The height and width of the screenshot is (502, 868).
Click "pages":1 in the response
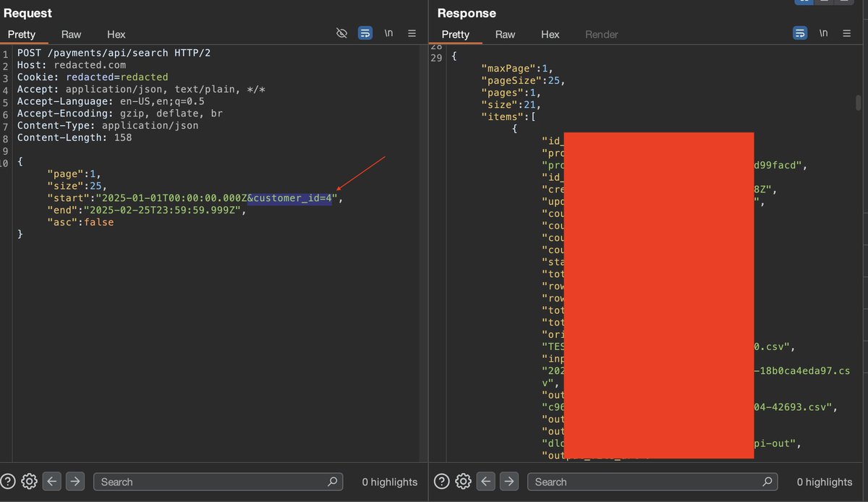511,93
